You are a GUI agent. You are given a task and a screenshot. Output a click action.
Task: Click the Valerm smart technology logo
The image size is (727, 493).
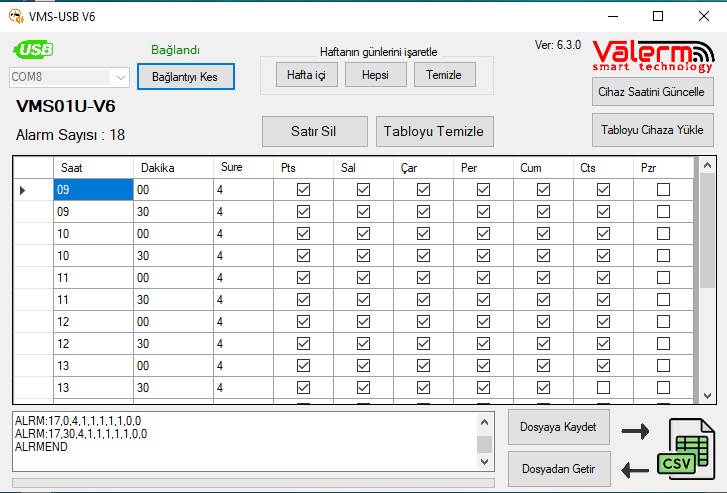[652, 56]
